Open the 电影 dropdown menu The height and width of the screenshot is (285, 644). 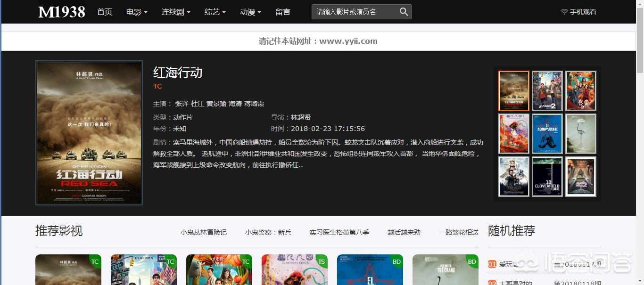[x=136, y=12]
